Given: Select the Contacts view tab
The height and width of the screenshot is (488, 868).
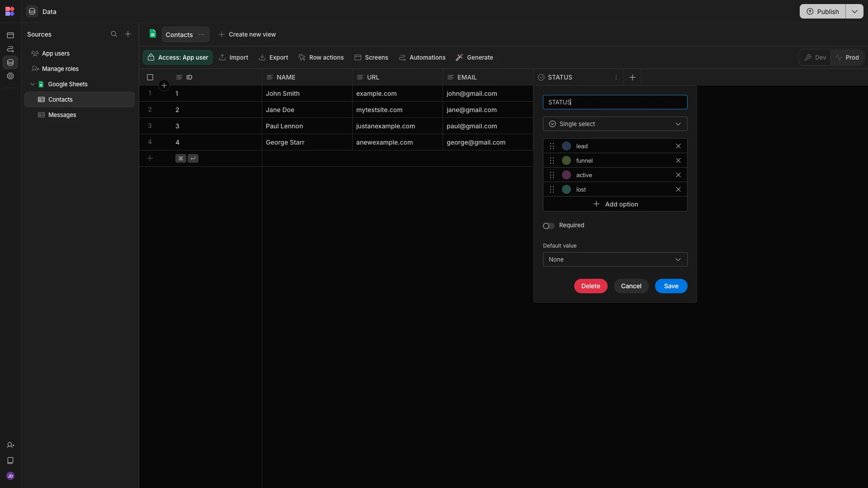Looking at the screenshot, I should coord(179,34).
